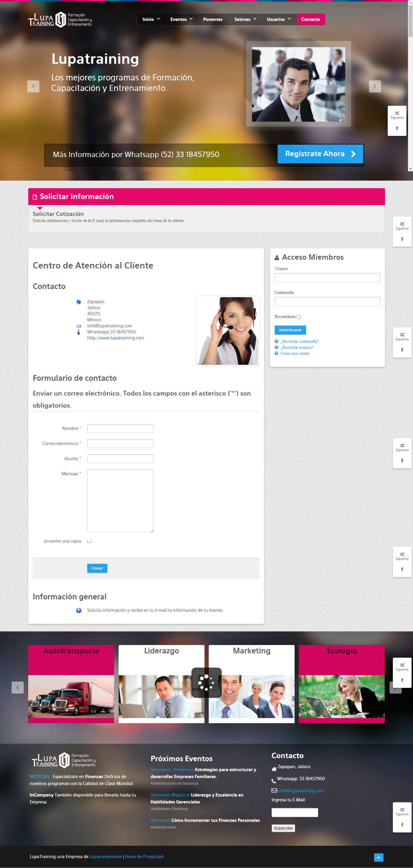Click the category carousel left arrow
Image resolution: width=413 pixels, height=868 pixels.
pos(18,688)
